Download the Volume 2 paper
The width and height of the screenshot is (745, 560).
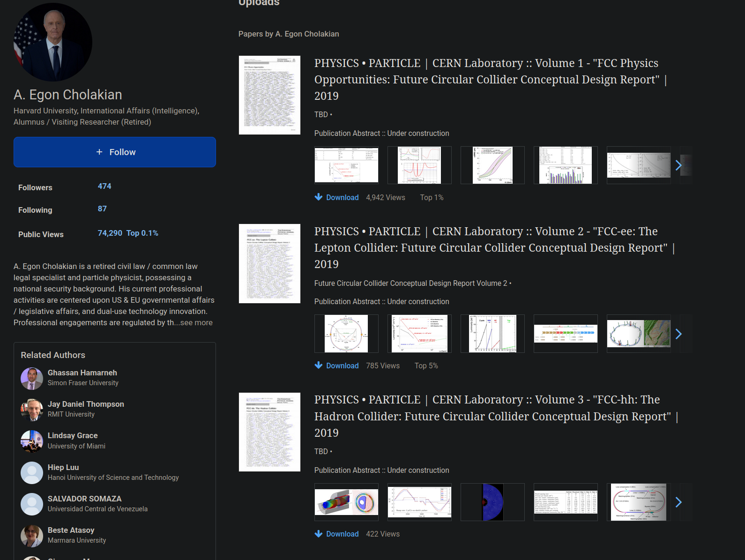(x=342, y=366)
